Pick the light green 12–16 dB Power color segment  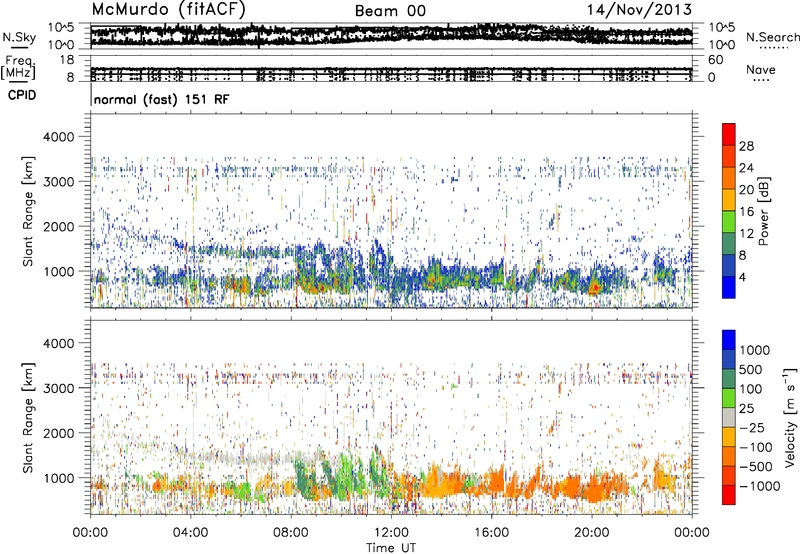(x=729, y=221)
